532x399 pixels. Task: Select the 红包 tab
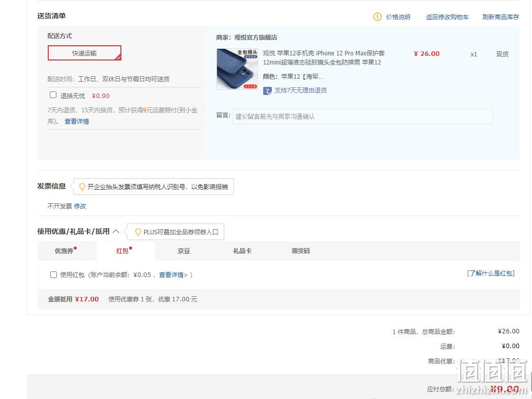126,251
